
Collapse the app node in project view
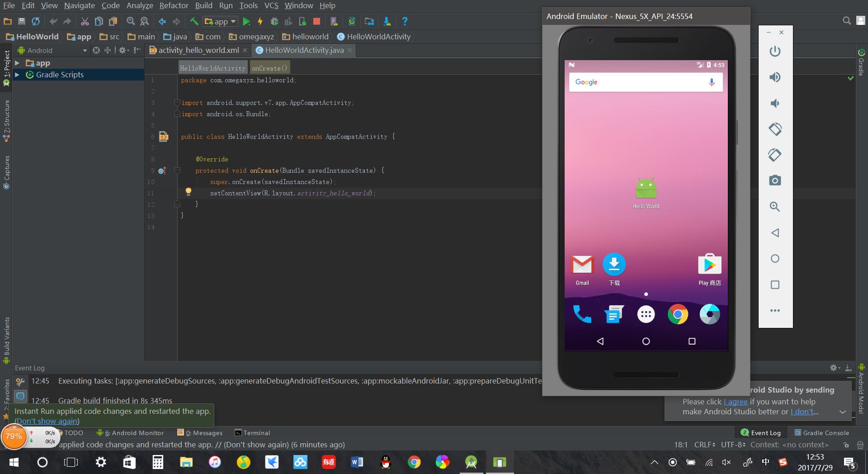coord(16,63)
